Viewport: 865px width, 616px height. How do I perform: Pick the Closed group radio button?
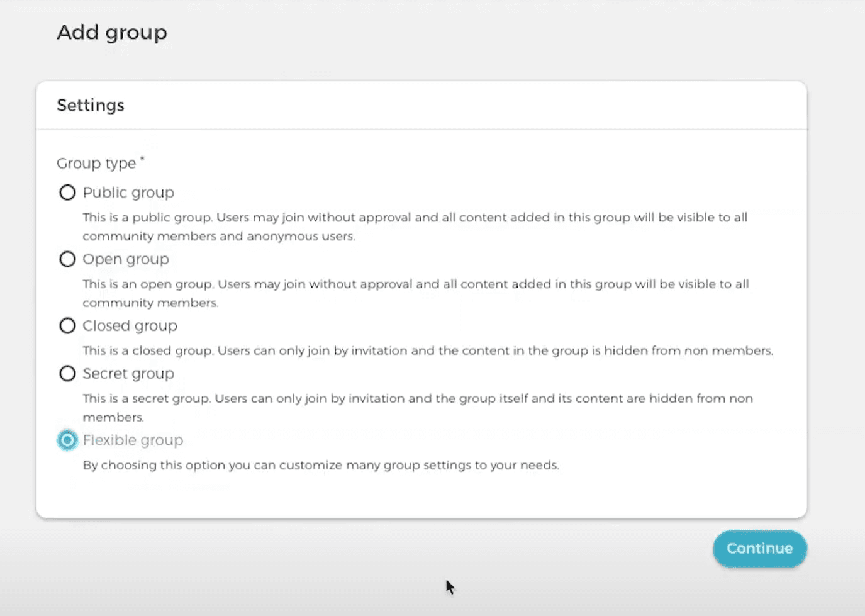click(67, 326)
